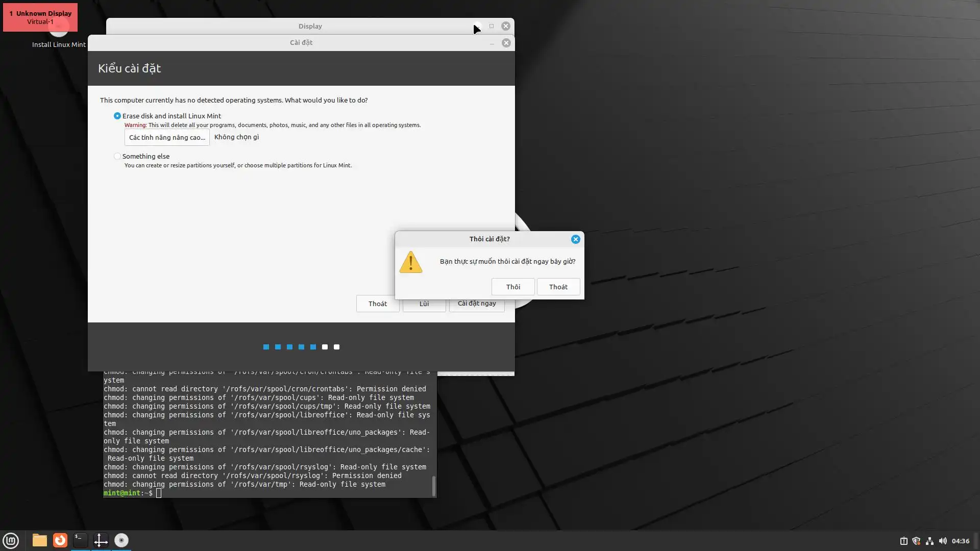Image resolution: width=980 pixels, height=551 pixels.
Task: Click the sound volume tray icon
Action: tap(943, 541)
